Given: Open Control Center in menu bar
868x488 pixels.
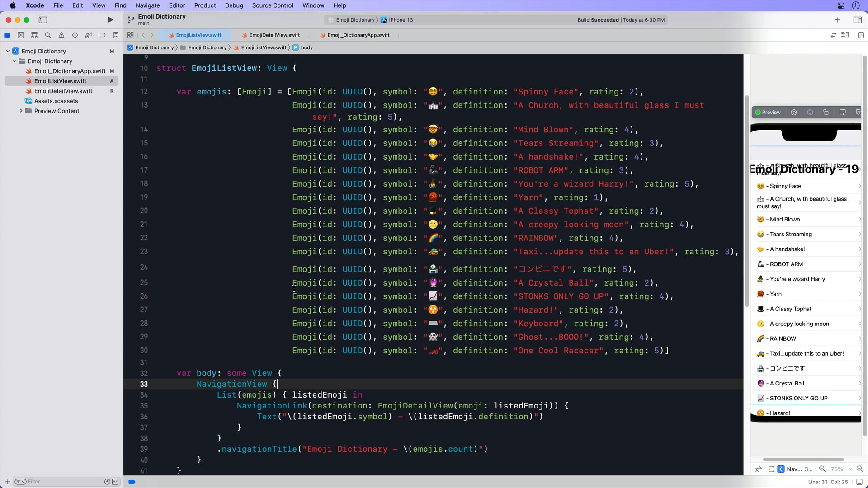Looking at the screenshot, I should pos(841,5).
